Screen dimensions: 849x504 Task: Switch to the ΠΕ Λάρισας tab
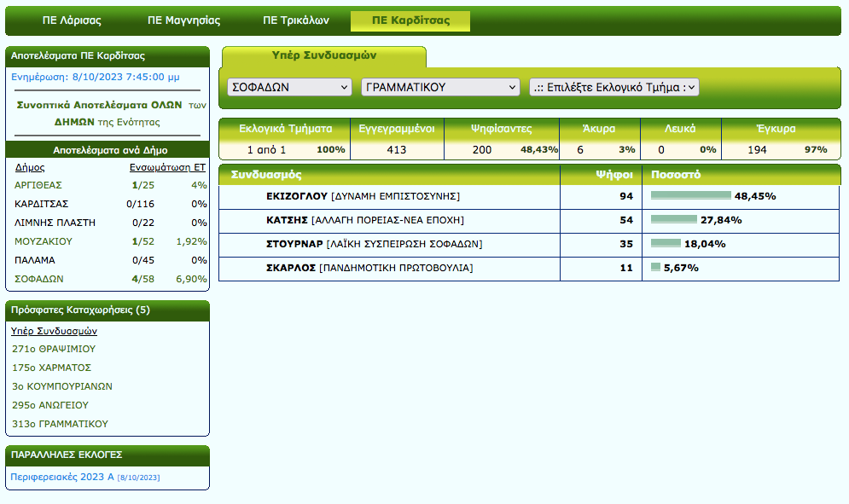pyautogui.click(x=72, y=20)
